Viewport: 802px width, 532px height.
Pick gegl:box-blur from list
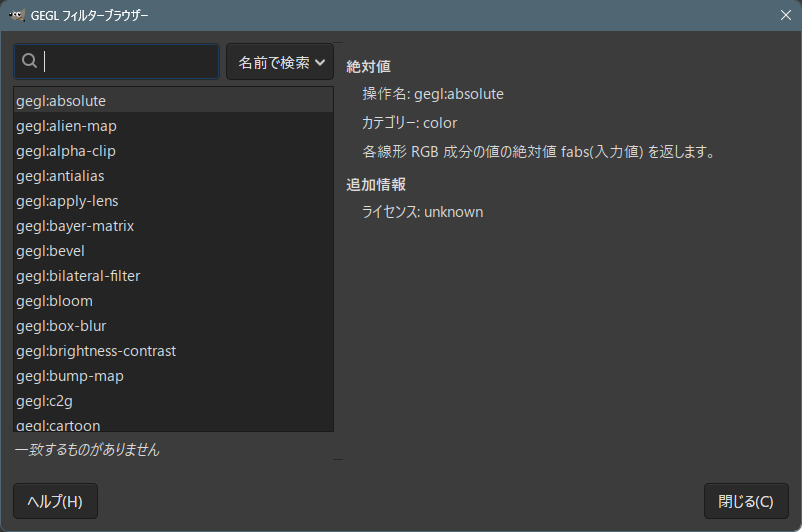pyautogui.click(x=61, y=326)
